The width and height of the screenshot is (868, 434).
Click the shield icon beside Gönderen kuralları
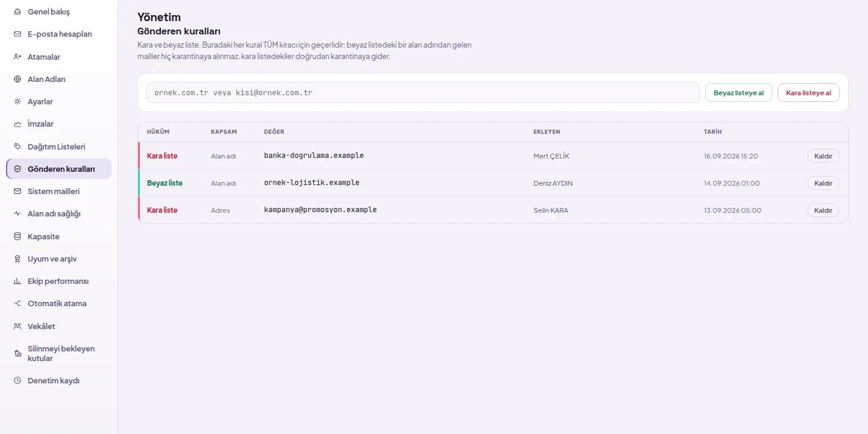click(x=17, y=169)
